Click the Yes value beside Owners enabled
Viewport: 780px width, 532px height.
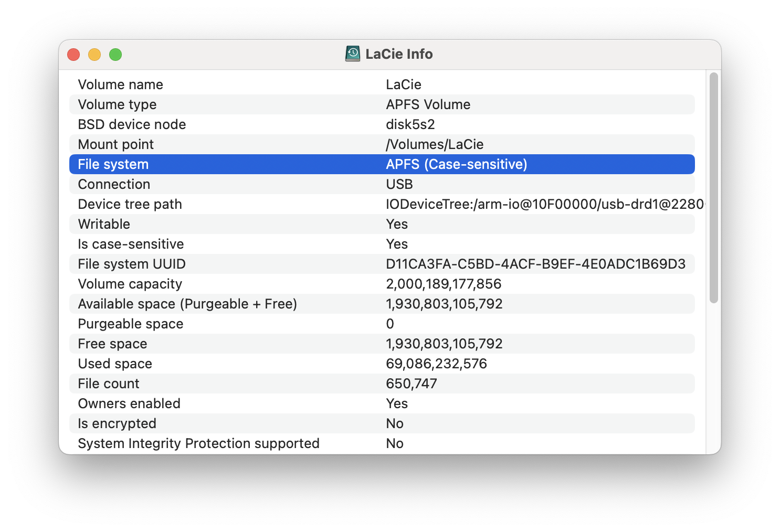(397, 403)
